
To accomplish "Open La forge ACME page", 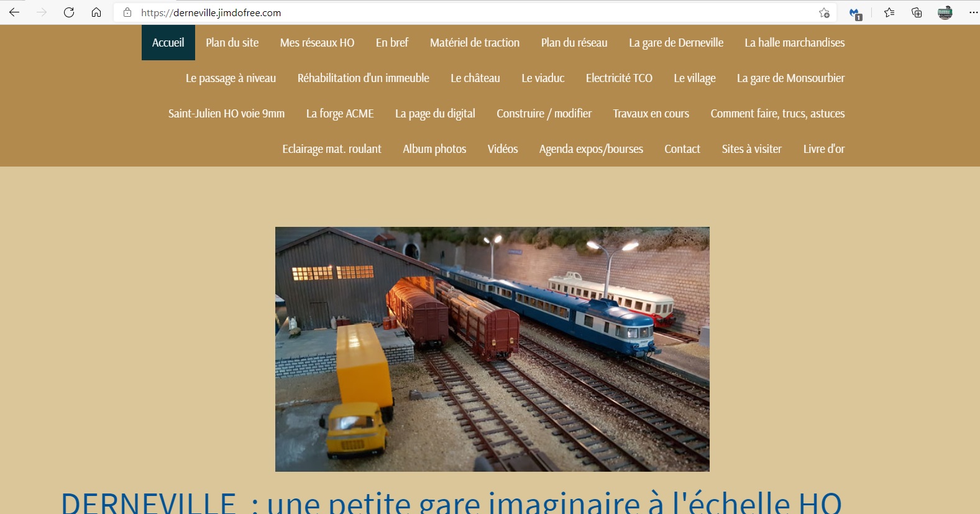I will pos(340,113).
